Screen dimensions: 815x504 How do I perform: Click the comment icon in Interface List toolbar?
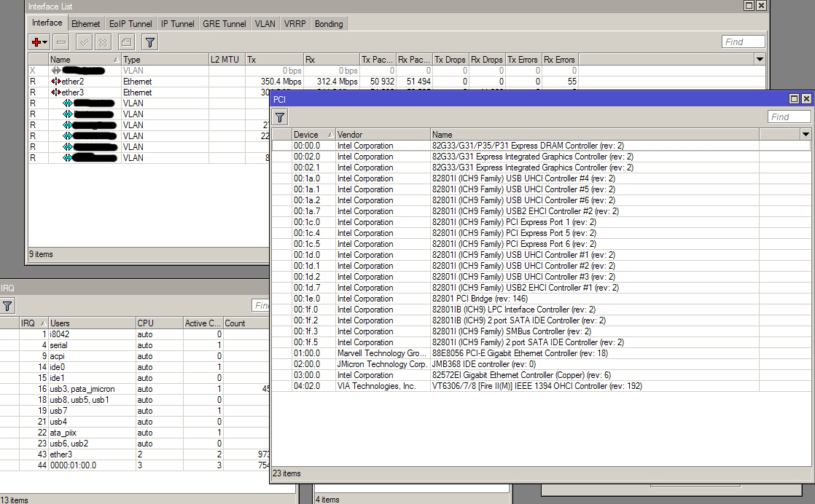pos(126,42)
